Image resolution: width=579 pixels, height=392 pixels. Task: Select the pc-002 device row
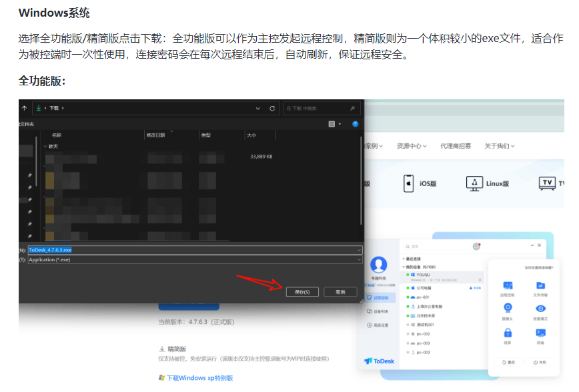point(442,334)
